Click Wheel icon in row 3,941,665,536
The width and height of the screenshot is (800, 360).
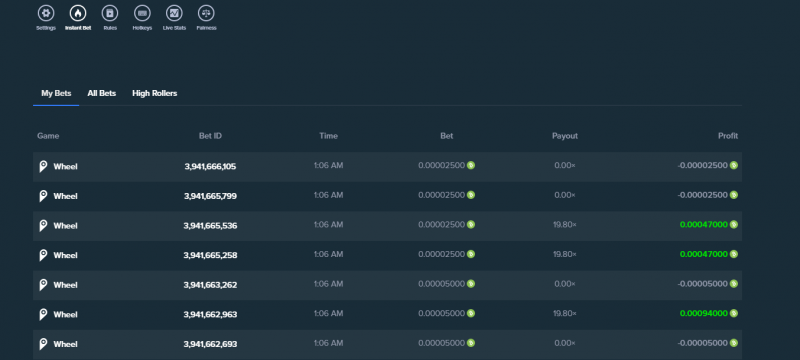[x=43, y=225]
